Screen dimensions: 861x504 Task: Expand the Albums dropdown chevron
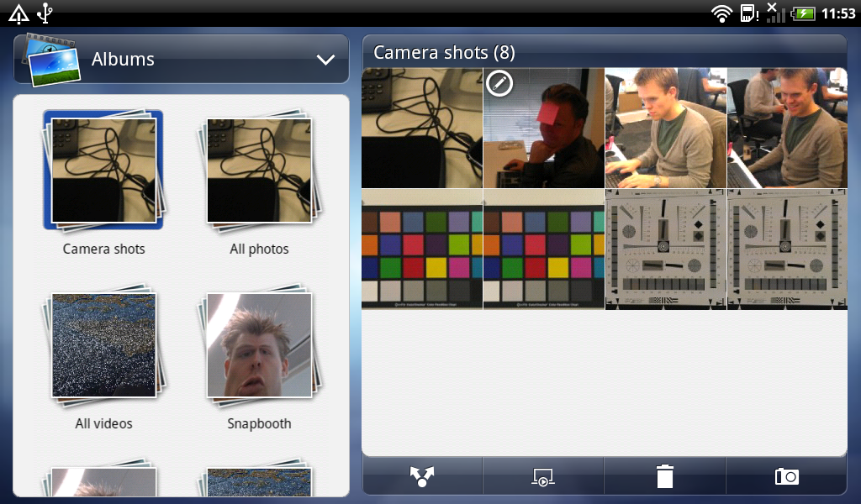325,60
